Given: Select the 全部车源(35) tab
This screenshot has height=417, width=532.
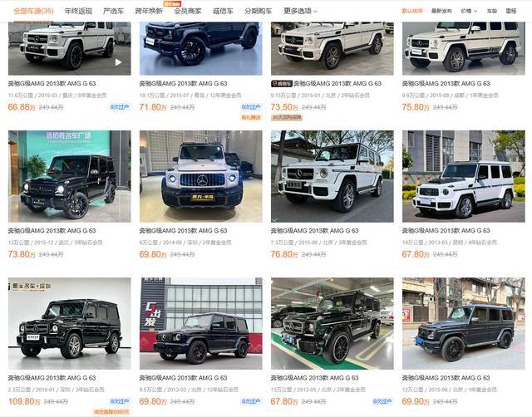Looking at the screenshot, I should 33,11.
